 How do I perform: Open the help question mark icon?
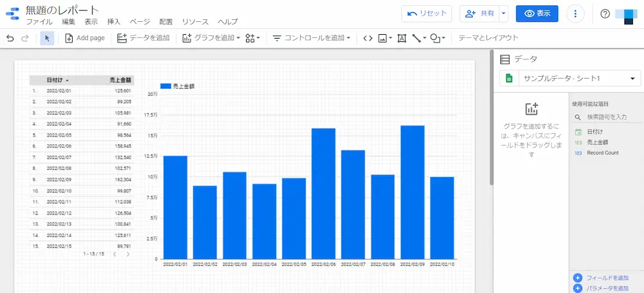[605, 14]
